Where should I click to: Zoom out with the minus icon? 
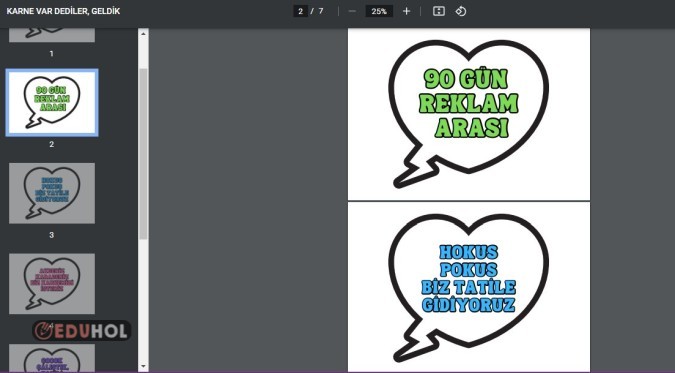click(x=352, y=11)
